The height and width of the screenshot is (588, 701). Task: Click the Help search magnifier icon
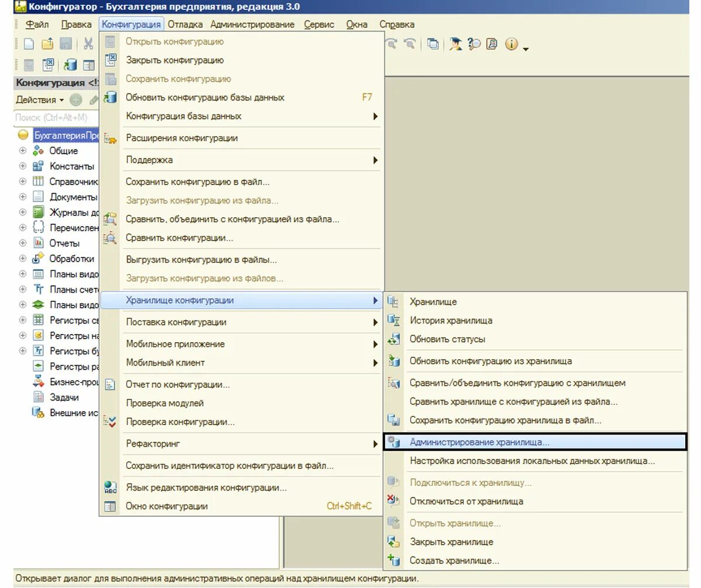[x=474, y=44]
